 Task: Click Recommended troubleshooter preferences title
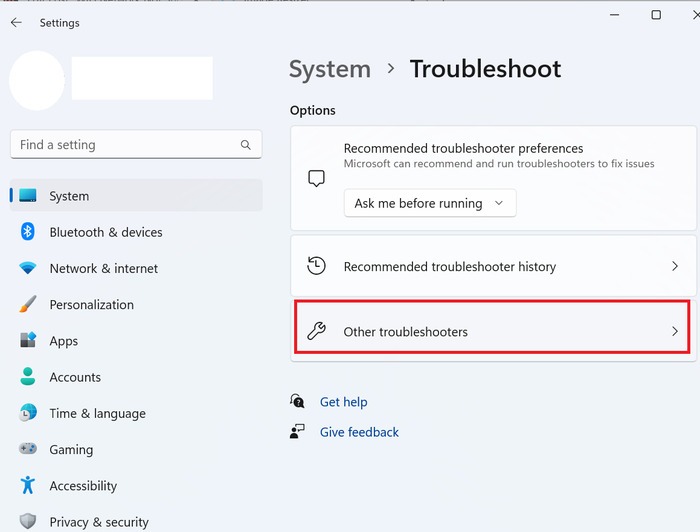pos(463,148)
